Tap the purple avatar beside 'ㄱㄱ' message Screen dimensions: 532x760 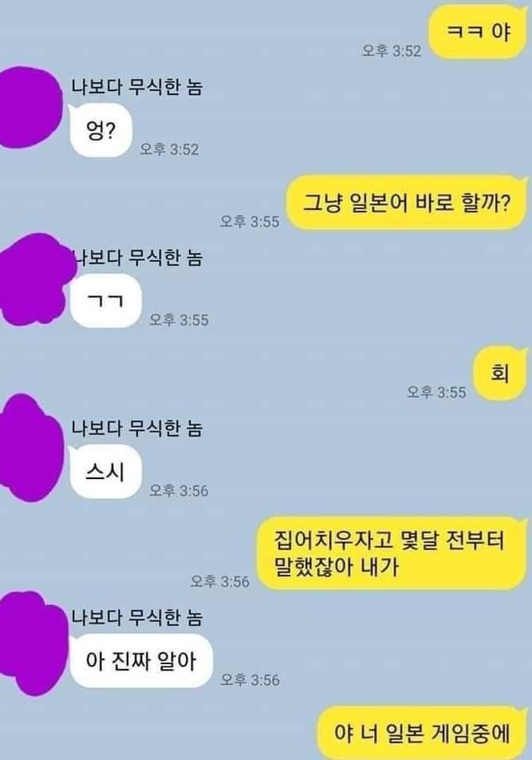click(35, 279)
